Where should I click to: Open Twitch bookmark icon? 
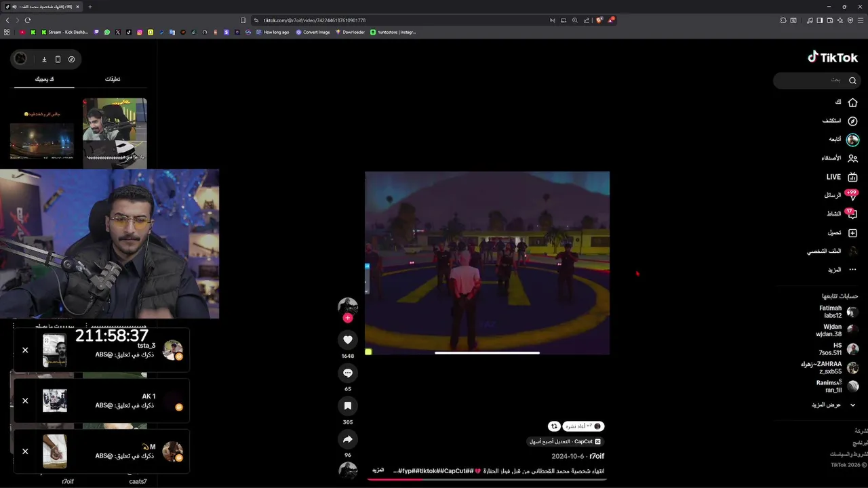96,32
